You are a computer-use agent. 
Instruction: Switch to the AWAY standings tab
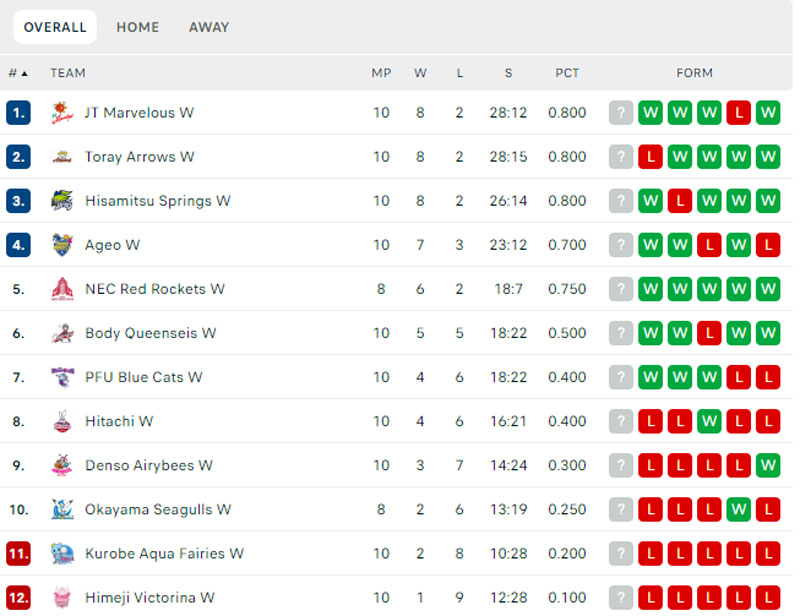pos(209,27)
